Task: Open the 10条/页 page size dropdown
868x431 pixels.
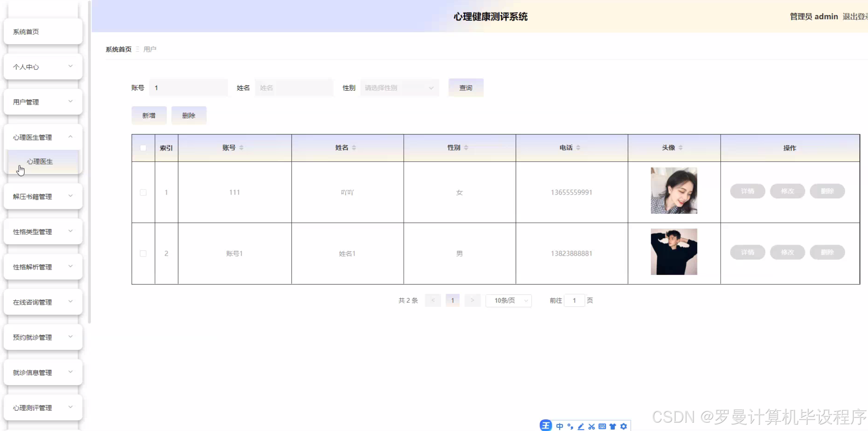Action: [508, 301]
